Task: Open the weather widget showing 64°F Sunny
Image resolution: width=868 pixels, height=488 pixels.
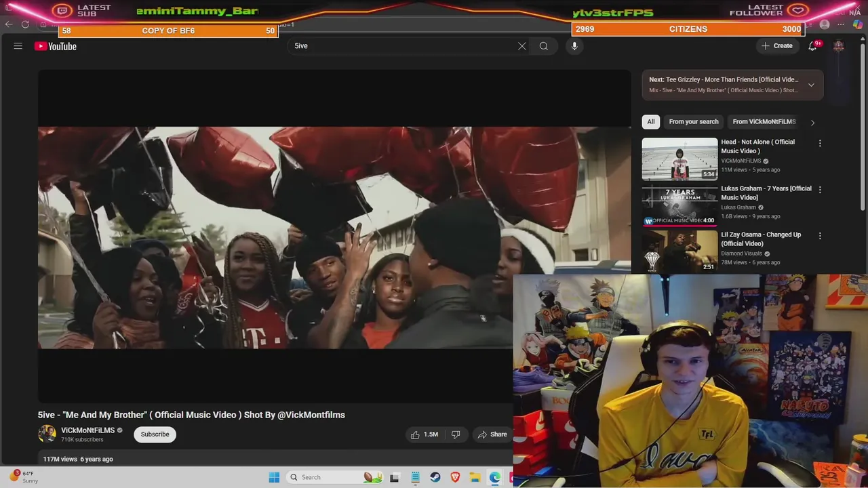Action: (x=24, y=476)
